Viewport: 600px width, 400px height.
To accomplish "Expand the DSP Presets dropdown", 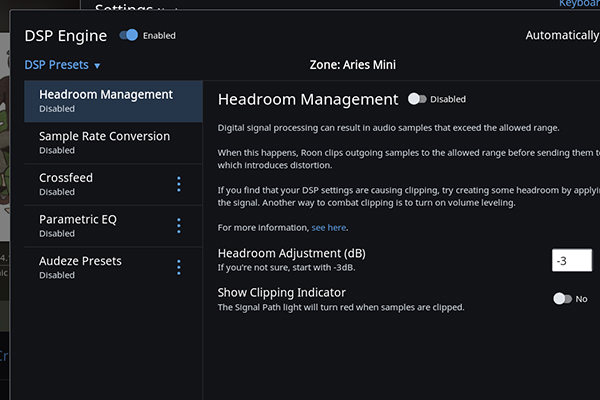I will [x=62, y=65].
